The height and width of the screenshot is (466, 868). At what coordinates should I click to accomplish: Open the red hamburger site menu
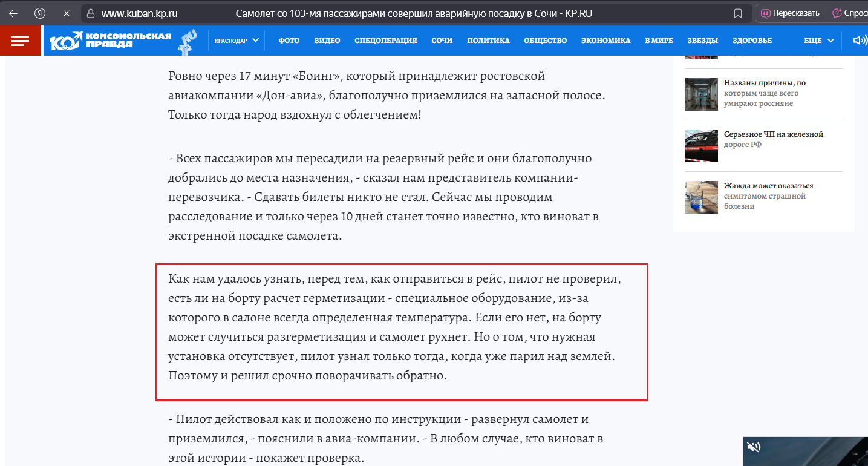[20, 41]
